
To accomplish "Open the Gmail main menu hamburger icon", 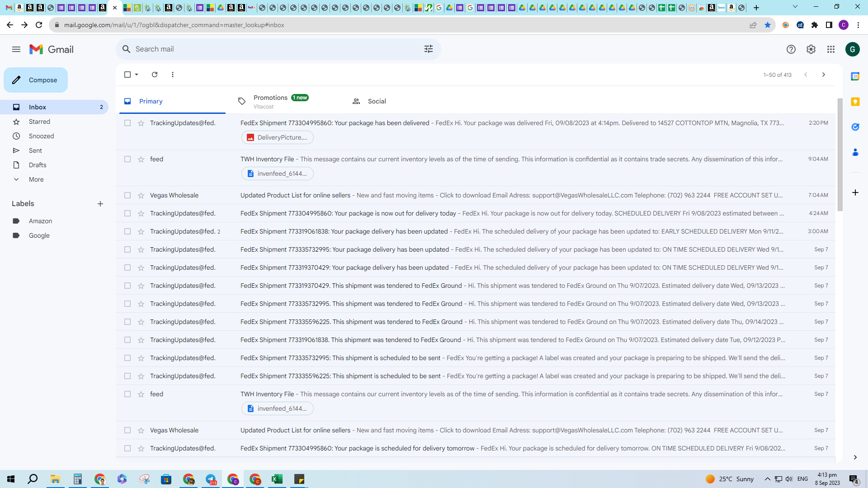I will tap(16, 49).
